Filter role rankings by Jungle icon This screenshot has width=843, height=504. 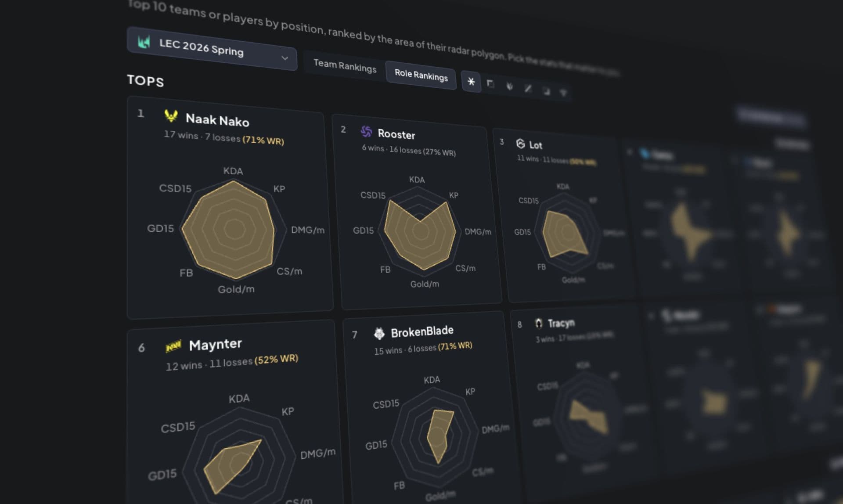click(509, 86)
